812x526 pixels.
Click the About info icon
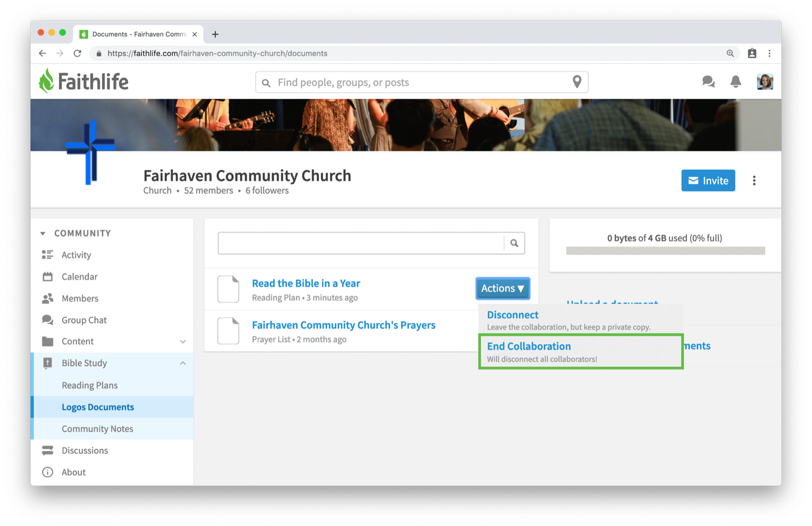47,472
